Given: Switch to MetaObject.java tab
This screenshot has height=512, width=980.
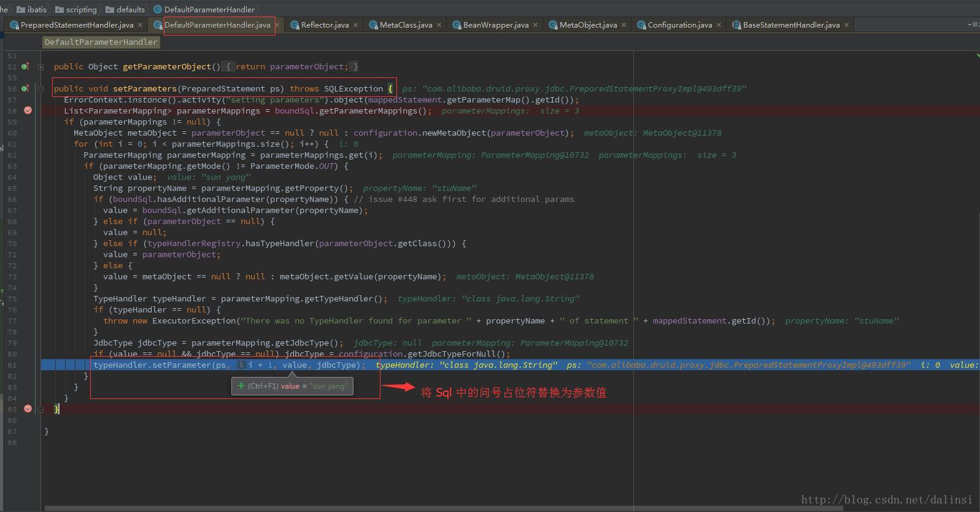Looking at the screenshot, I should (588, 25).
